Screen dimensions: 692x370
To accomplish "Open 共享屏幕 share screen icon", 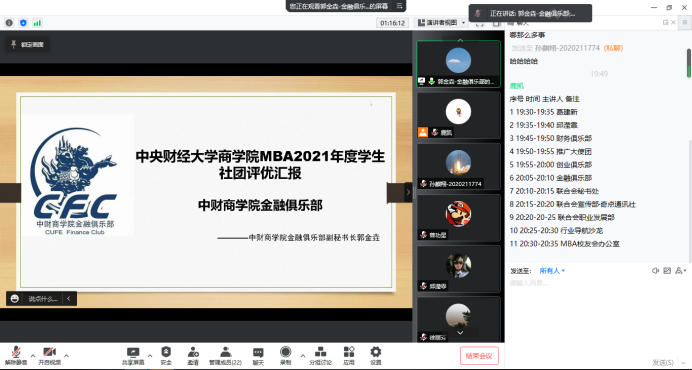I will [x=133, y=352].
